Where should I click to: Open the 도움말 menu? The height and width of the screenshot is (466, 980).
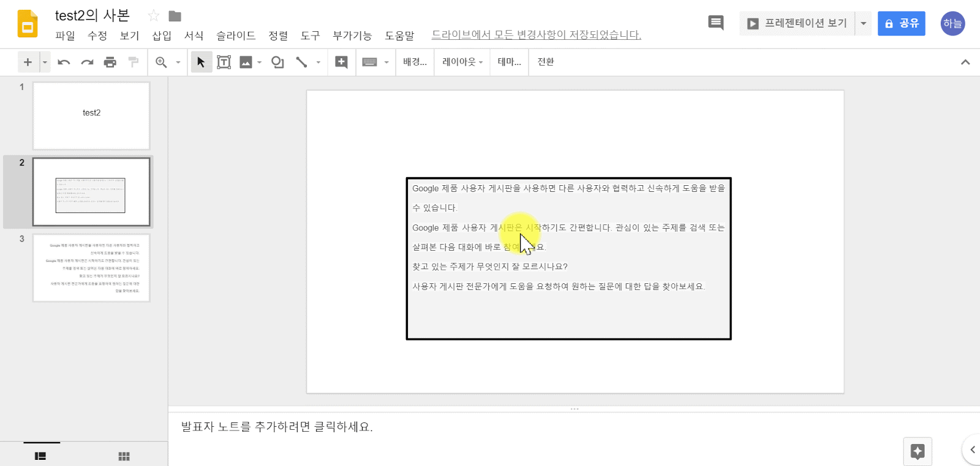click(399, 36)
